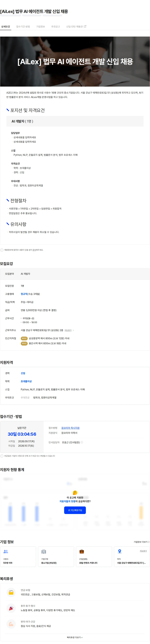Screen dimensions: 150x644
Task: Open 잡코리아 즉시지원 link
Action: click(70, 428)
